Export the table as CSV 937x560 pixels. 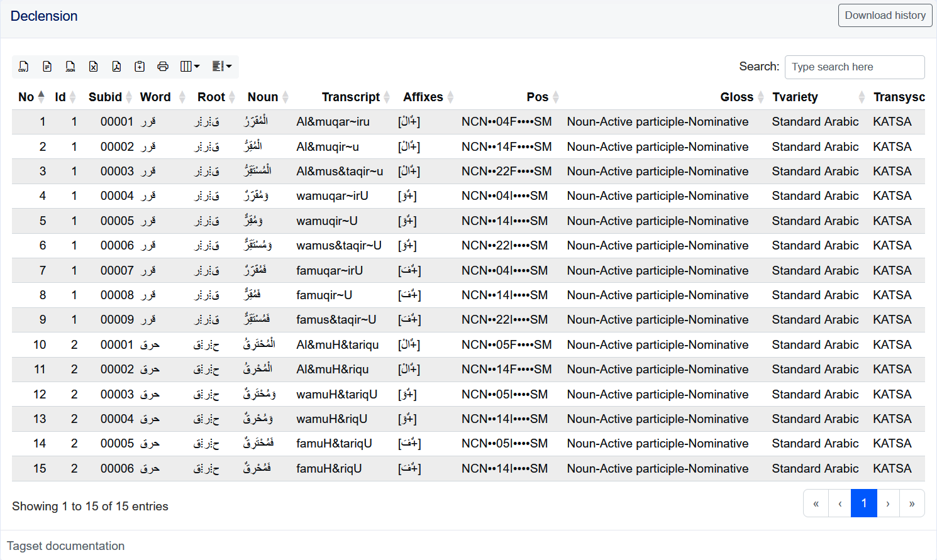24,67
